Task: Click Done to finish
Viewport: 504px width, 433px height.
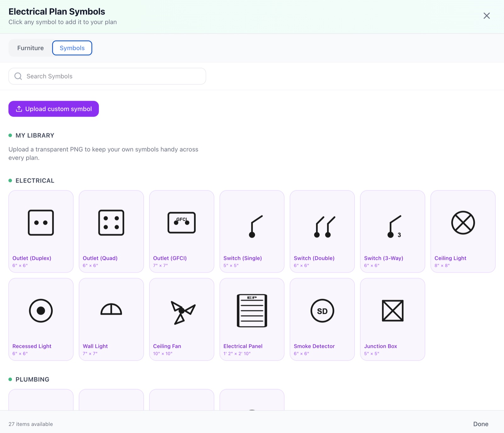Action: [481, 424]
